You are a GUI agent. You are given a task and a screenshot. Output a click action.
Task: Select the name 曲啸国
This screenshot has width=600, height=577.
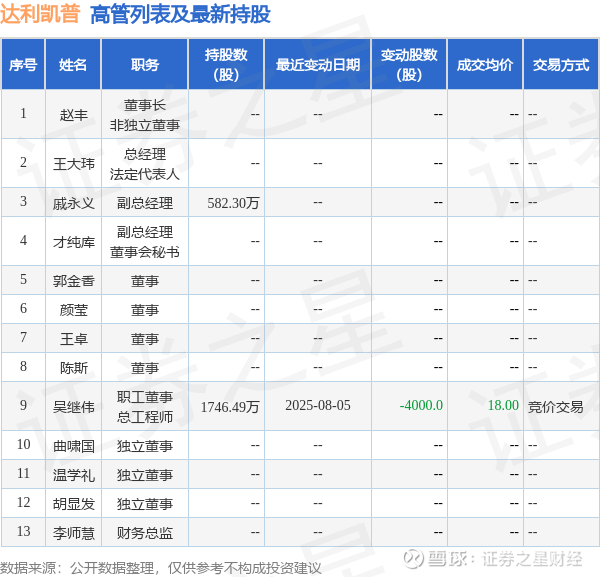coord(73,446)
